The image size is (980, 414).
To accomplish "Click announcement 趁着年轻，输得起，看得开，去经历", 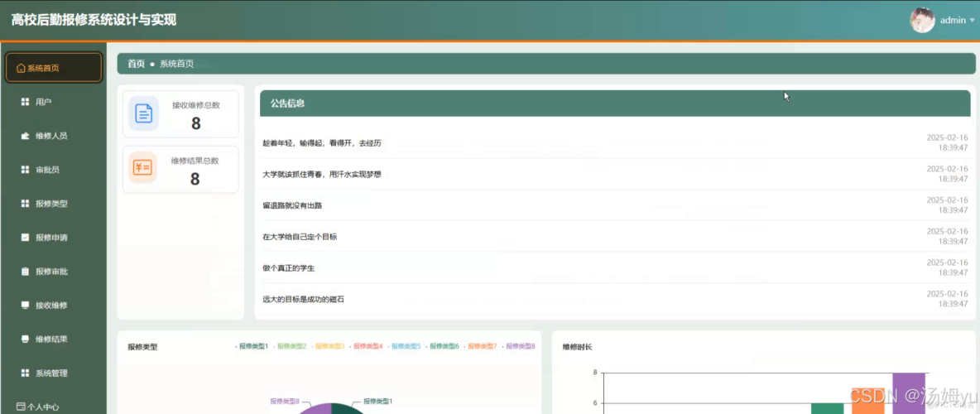I will [x=322, y=143].
